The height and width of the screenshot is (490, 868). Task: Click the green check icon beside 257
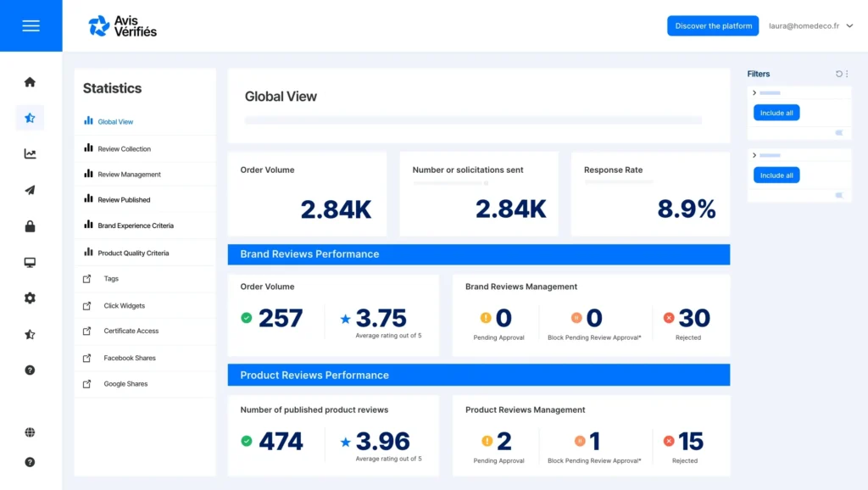[x=247, y=318]
